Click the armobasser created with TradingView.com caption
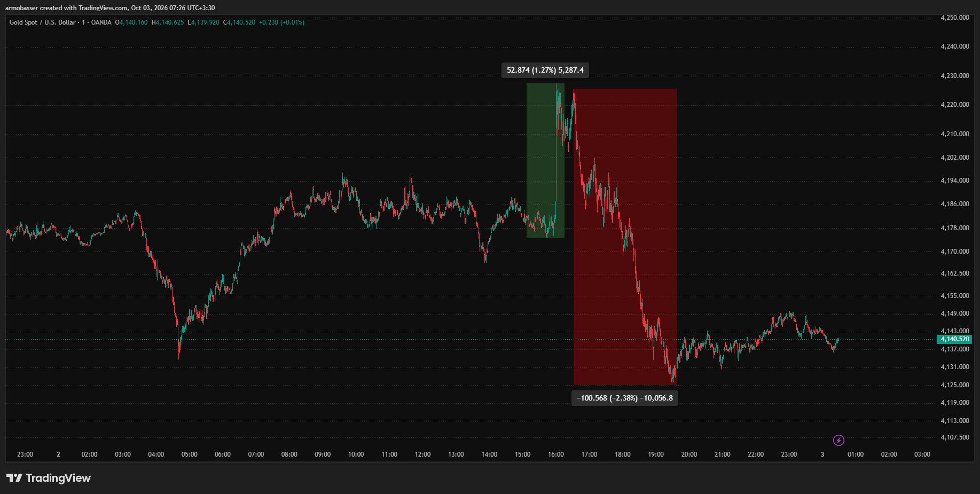The width and height of the screenshot is (980, 494). (110, 8)
